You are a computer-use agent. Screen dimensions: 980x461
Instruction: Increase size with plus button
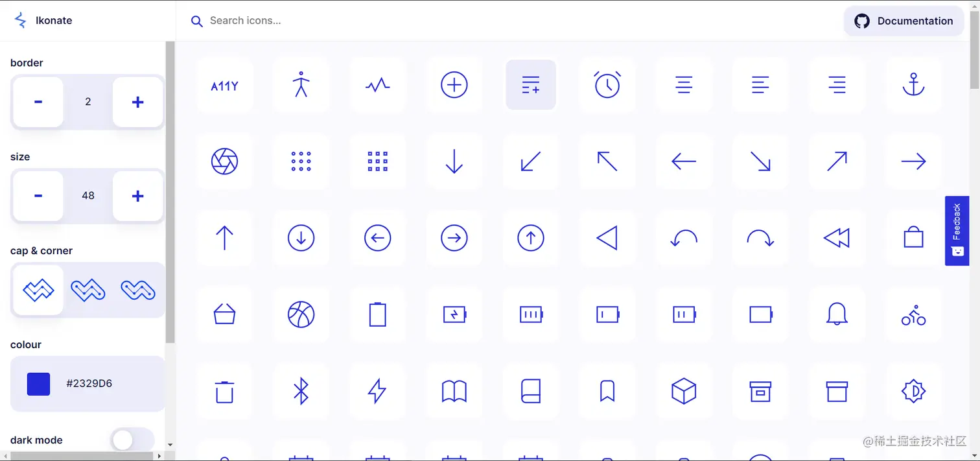[x=137, y=196]
